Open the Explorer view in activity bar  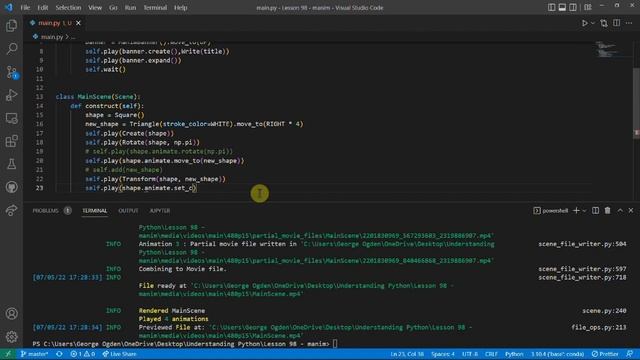pyautogui.click(x=11, y=26)
